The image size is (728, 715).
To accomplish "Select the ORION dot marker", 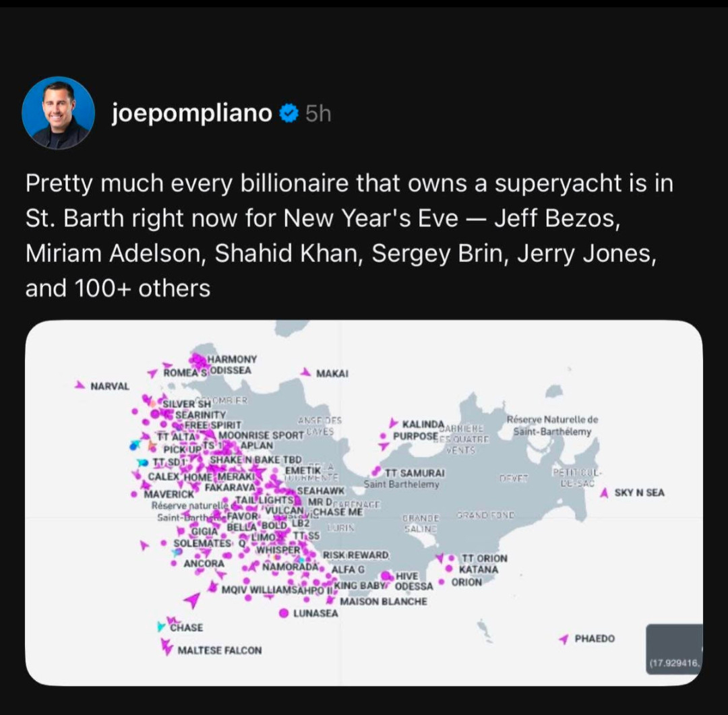I will click(x=441, y=582).
